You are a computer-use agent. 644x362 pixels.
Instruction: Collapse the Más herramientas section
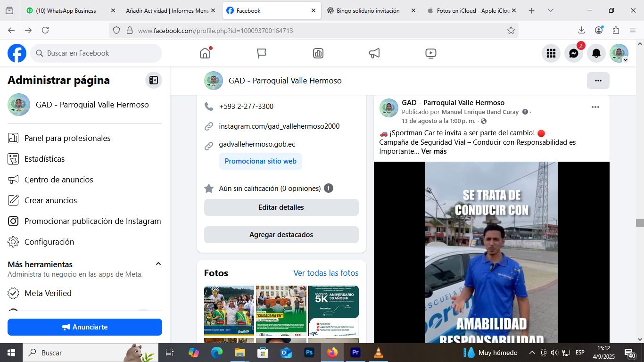(x=158, y=264)
